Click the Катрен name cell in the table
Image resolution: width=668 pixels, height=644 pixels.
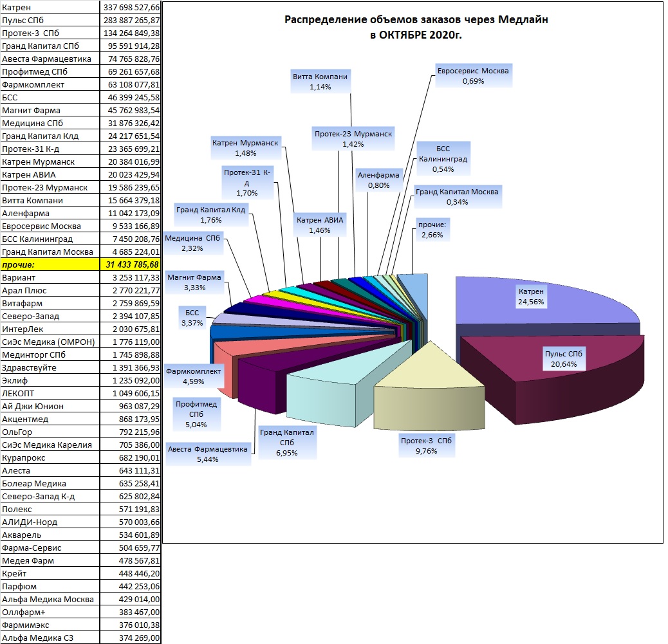(x=50, y=7)
